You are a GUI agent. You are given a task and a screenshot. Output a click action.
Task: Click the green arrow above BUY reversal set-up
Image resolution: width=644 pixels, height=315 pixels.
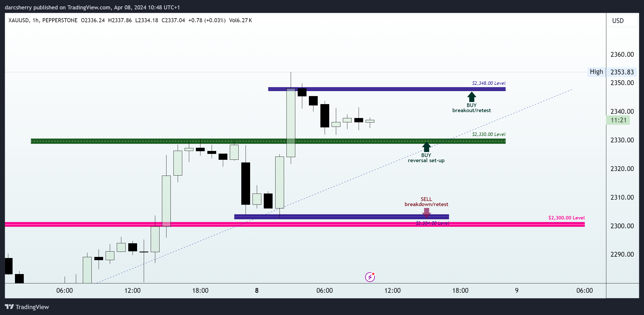pyautogui.click(x=426, y=147)
